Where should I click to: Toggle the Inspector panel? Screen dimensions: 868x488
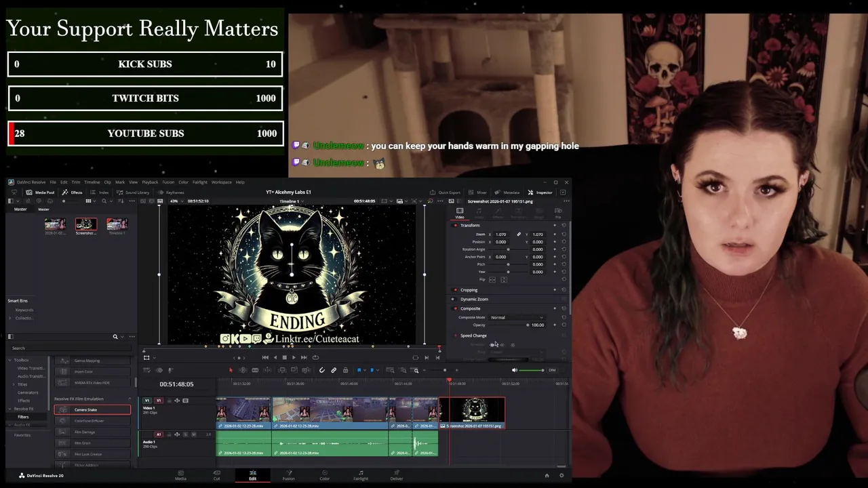540,192
